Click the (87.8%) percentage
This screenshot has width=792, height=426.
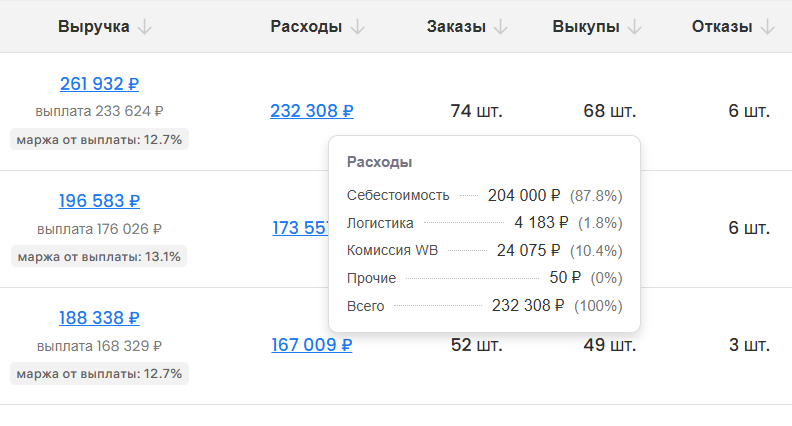point(596,196)
